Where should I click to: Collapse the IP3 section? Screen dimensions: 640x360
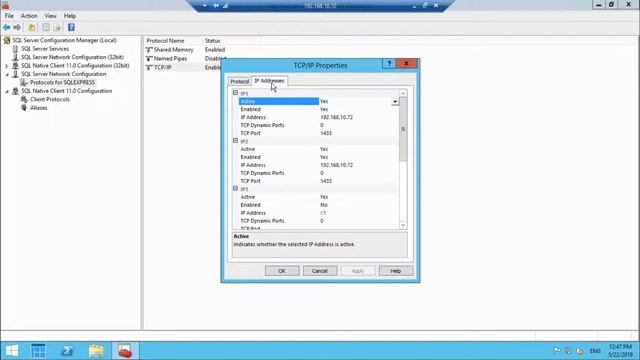point(236,189)
